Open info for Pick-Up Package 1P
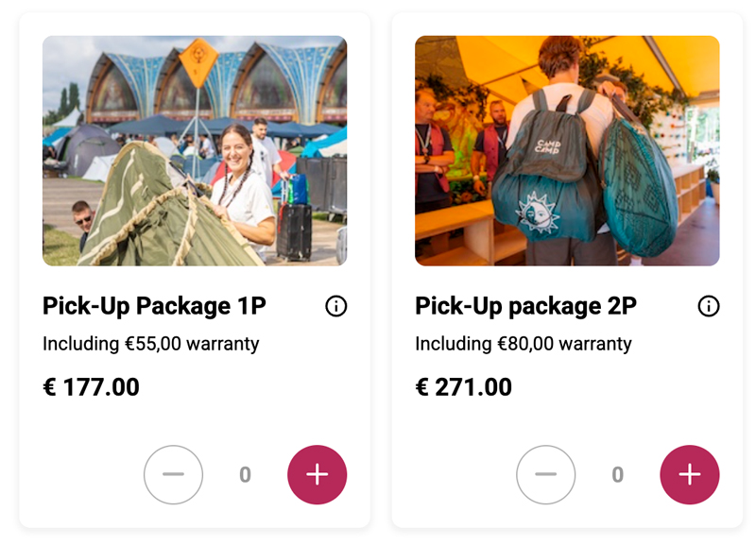756x545 pixels. point(335,306)
